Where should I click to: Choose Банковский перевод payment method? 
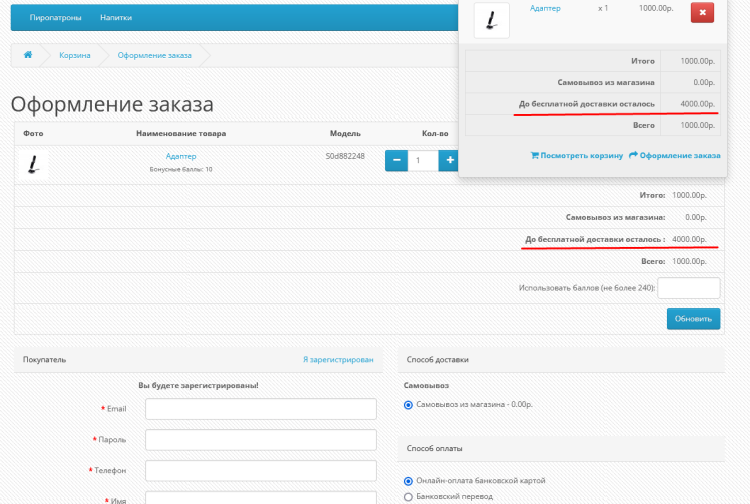[408, 497]
